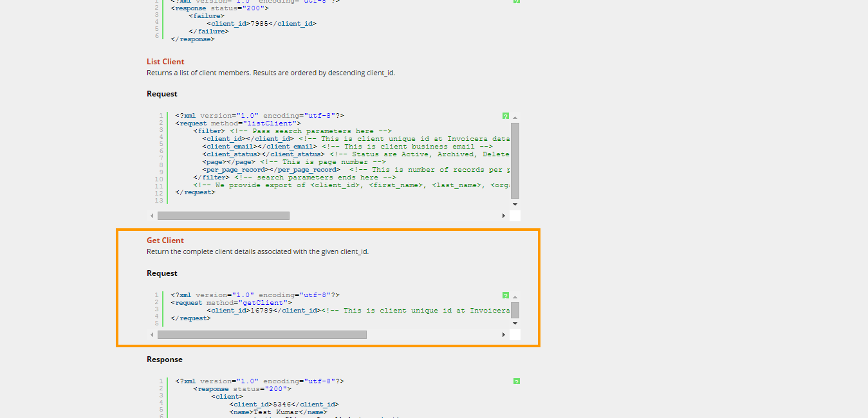The width and height of the screenshot is (868, 418).
Task: Click the Get Client request vertical scrollbar thumb
Action: point(515,310)
